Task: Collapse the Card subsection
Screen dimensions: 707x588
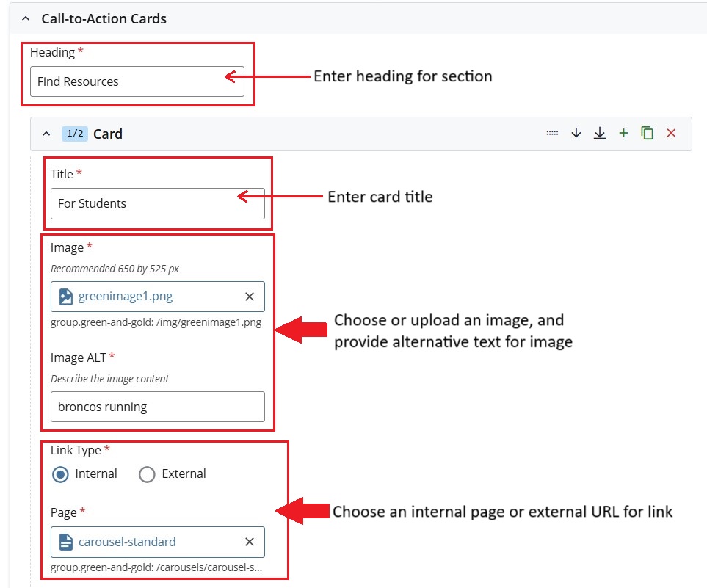Action: click(x=46, y=133)
